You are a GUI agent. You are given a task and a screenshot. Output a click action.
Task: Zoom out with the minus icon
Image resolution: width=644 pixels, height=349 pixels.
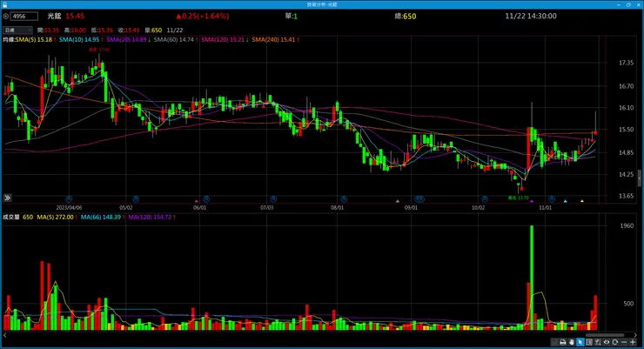click(x=624, y=342)
